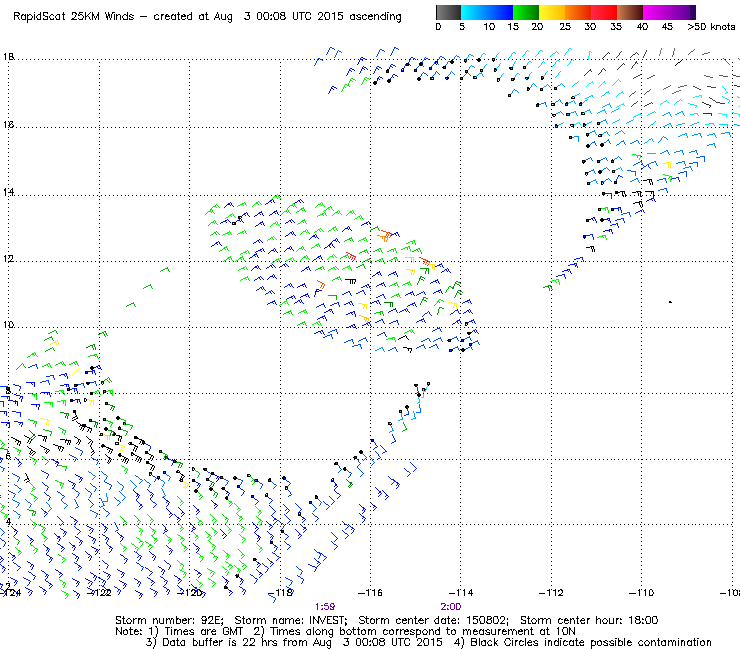This screenshot has width=740, height=650.
Task: Click the -110 longitude axis label
Action: click(x=641, y=593)
